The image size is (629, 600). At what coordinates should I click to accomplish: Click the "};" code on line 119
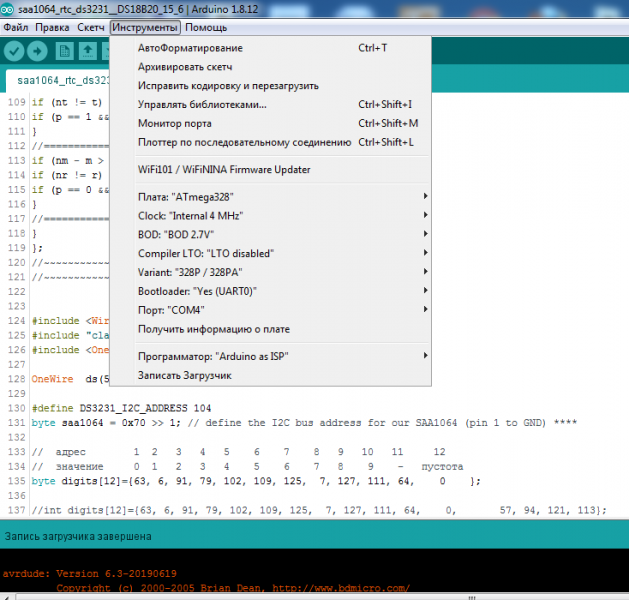point(37,248)
